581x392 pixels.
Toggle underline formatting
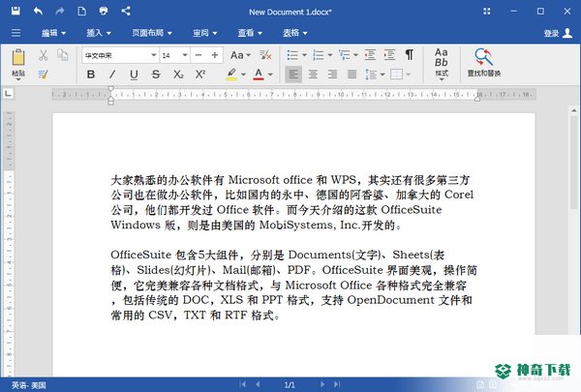(134, 75)
